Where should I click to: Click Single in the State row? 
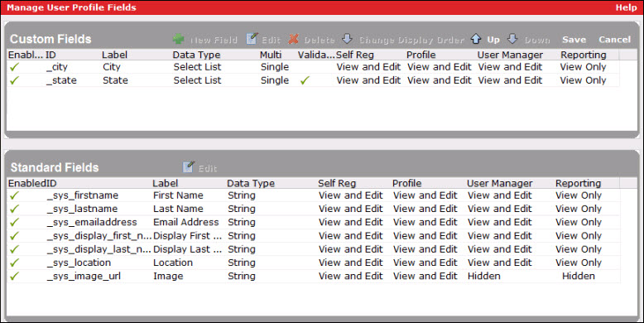275,80
